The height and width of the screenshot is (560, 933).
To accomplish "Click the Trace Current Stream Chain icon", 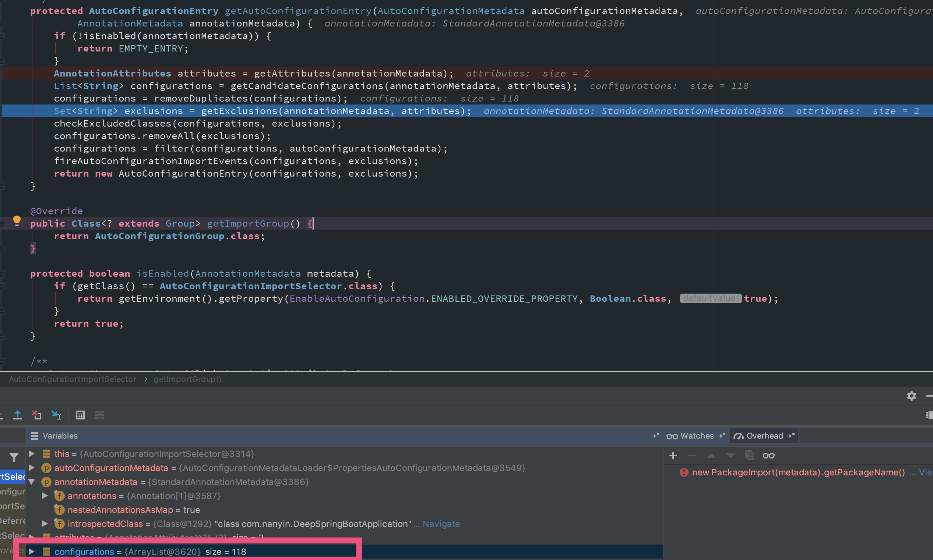I will [x=99, y=415].
